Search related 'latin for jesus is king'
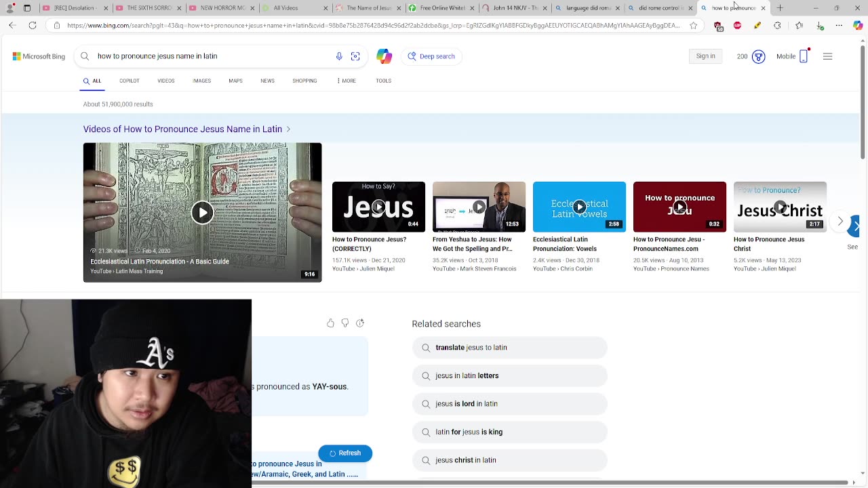 pyautogui.click(x=509, y=432)
